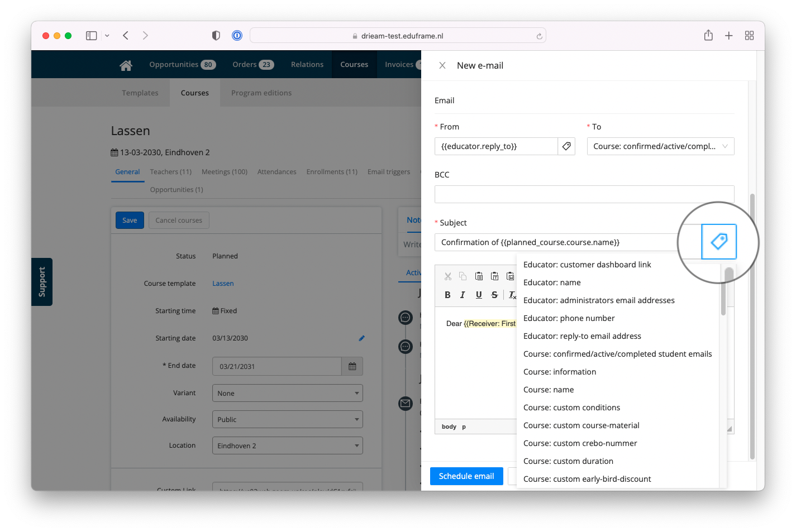Toggle underline formatting in the editor
796x532 pixels.
pyautogui.click(x=479, y=295)
